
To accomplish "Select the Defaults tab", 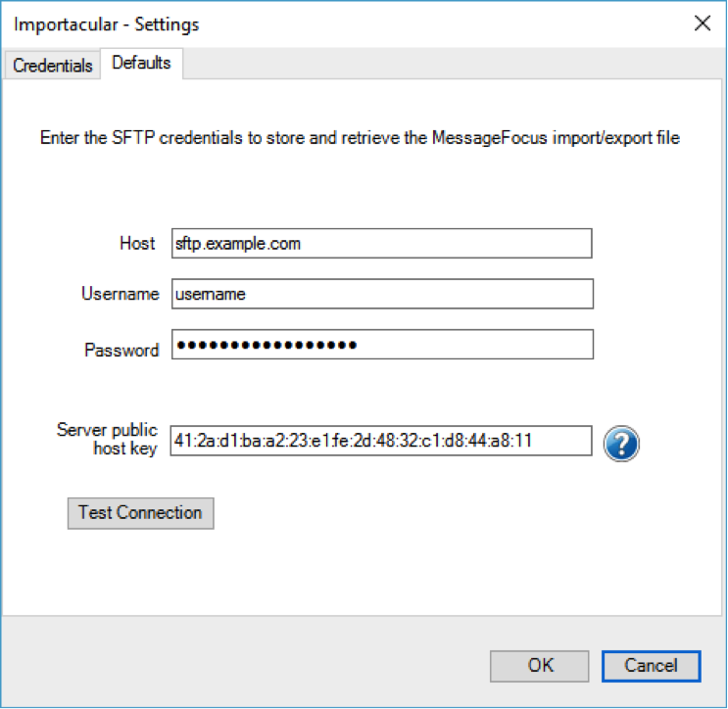I will pyautogui.click(x=142, y=63).
